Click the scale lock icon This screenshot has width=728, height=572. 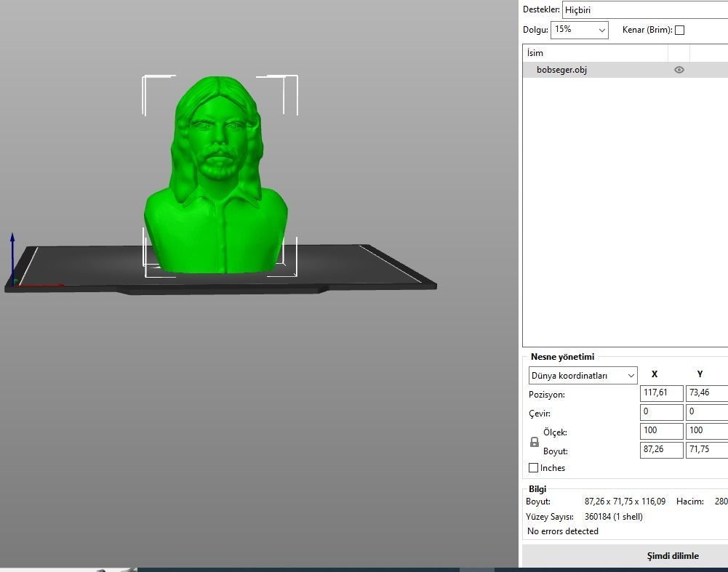535,442
